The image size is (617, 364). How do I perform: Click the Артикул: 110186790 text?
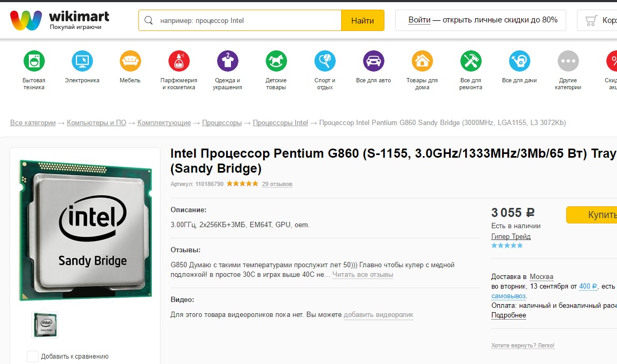pos(197,184)
